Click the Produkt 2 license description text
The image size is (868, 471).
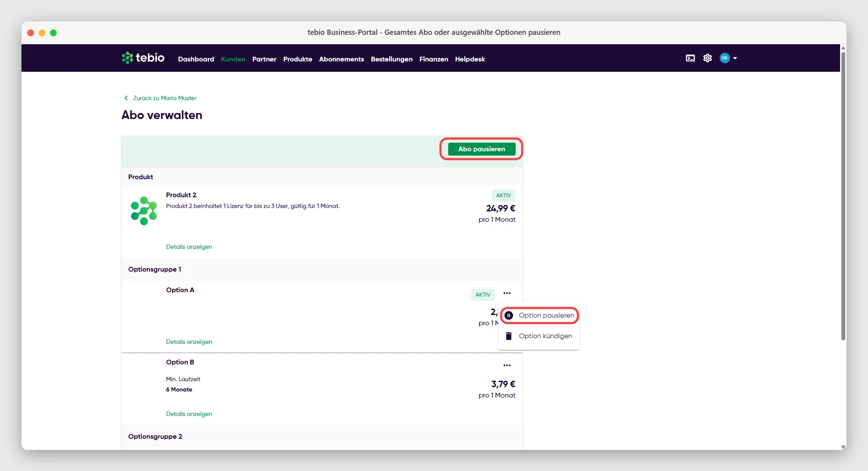click(x=253, y=206)
